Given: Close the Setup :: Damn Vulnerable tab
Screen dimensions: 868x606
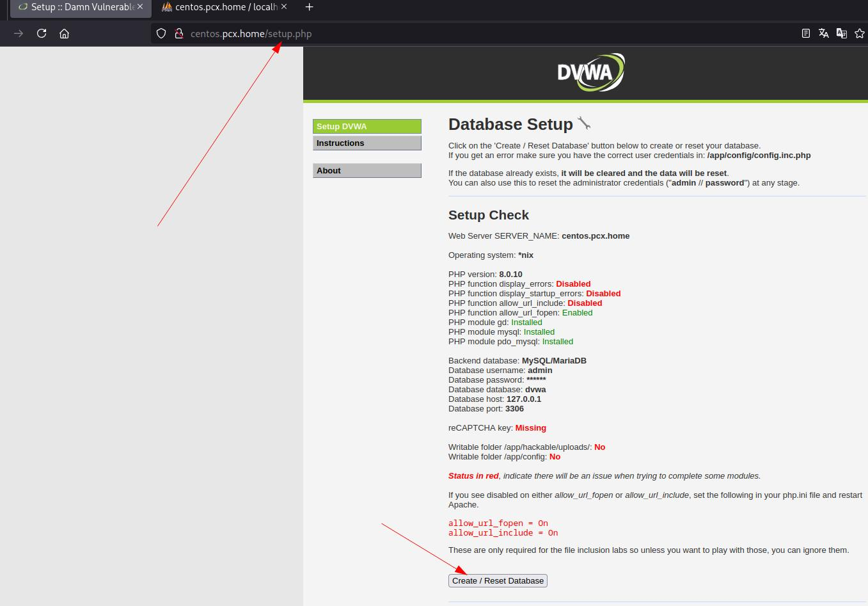Looking at the screenshot, I should pyautogui.click(x=140, y=7).
